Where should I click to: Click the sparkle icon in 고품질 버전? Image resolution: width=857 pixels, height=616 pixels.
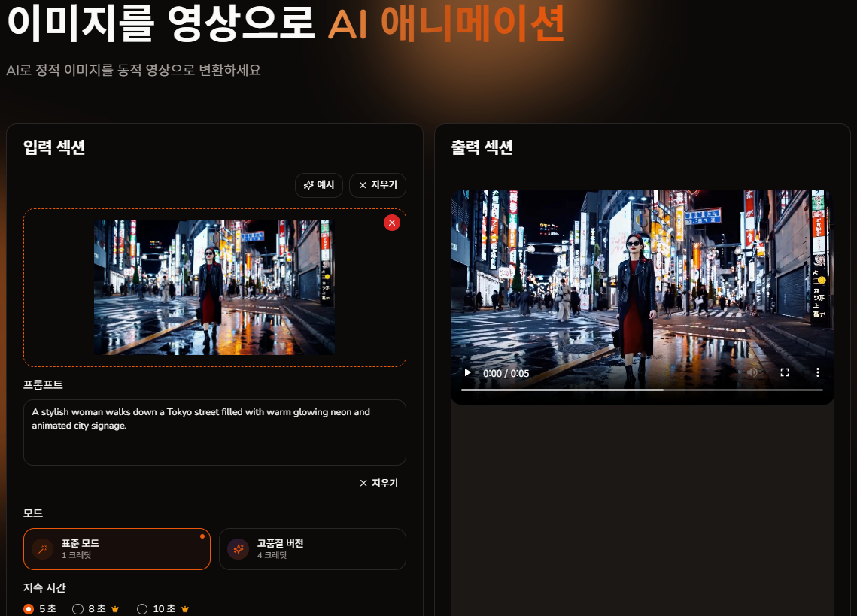pos(239,549)
